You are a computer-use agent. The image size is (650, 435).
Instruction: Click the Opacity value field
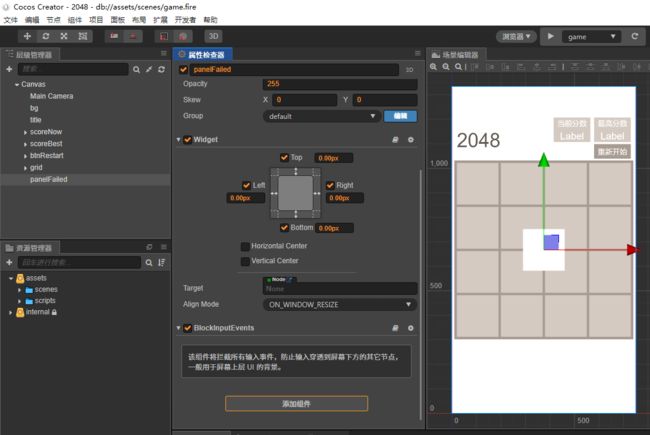tap(340, 84)
